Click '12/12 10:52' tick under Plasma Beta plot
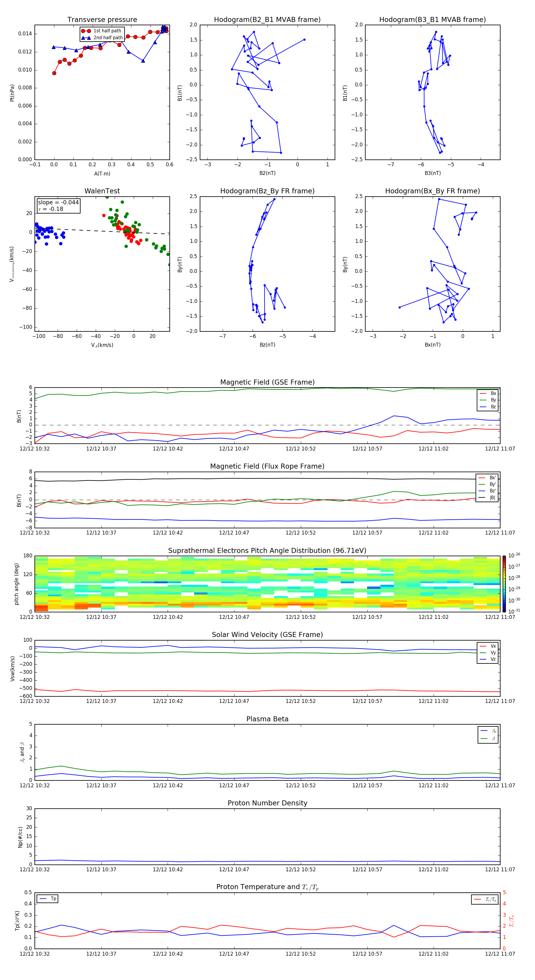This screenshot has width=535, height=980. (300, 785)
